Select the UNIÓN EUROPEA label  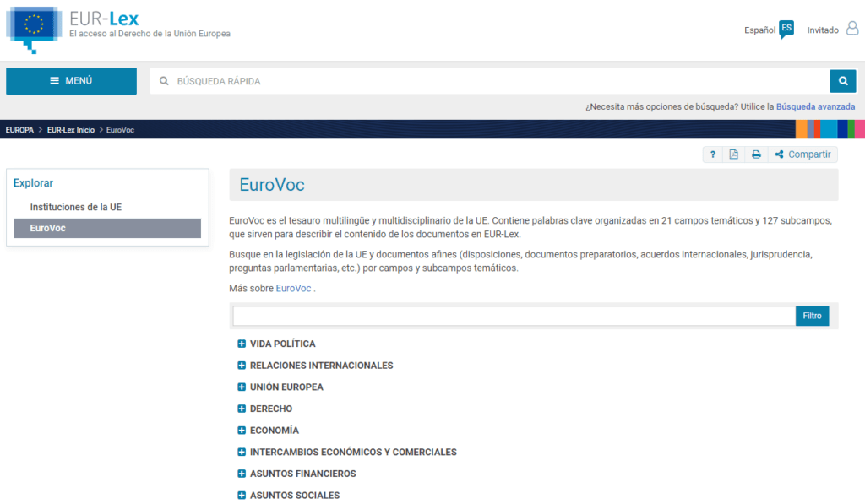[x=286, y=387]
